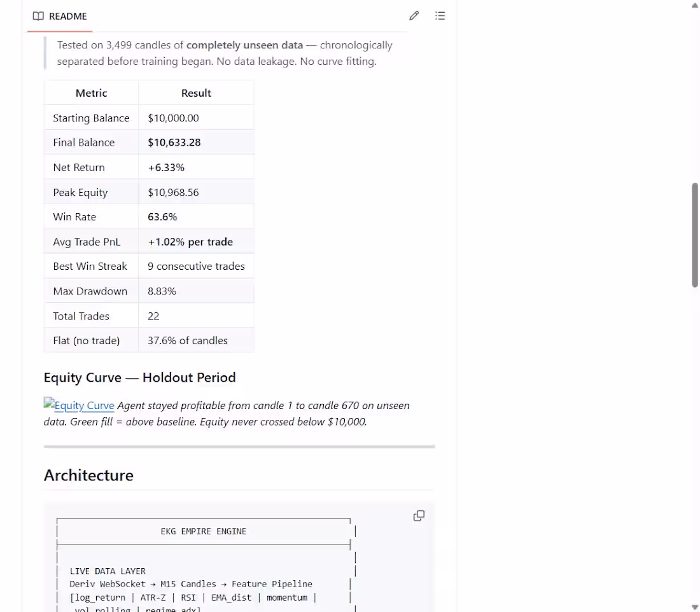
Task: Select the '$10,000.00' value cell
Action: (196, 118)
